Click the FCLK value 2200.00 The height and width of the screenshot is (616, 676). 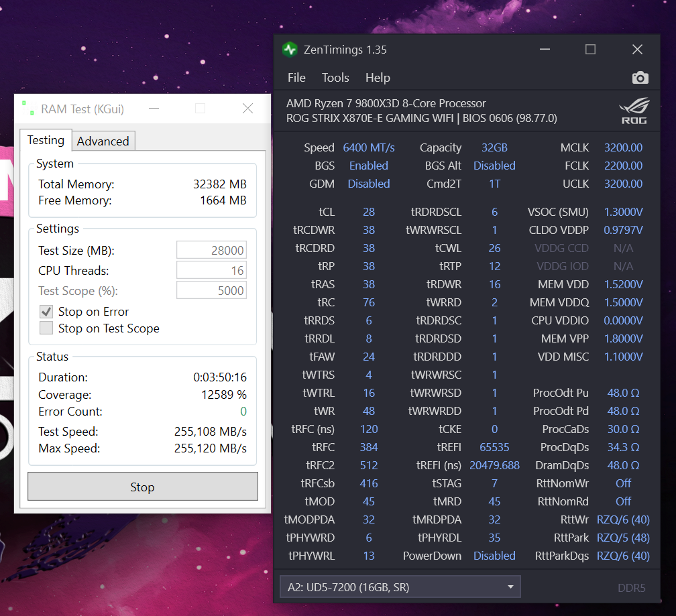pos(623,166)
